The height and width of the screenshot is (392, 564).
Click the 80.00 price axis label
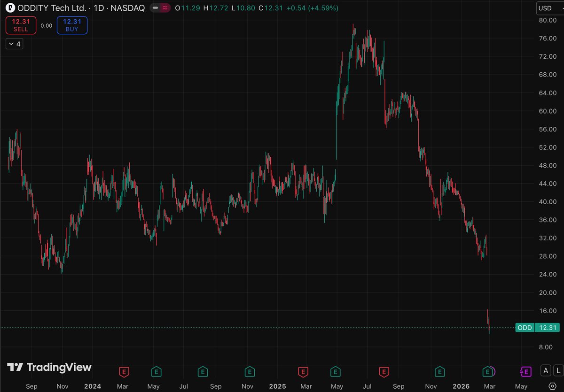548,20
